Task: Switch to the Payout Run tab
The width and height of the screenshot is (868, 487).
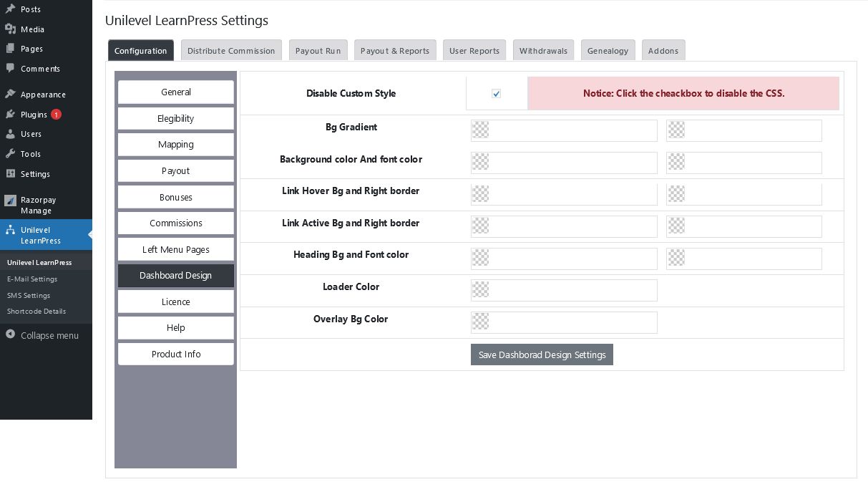Action: 318,51
